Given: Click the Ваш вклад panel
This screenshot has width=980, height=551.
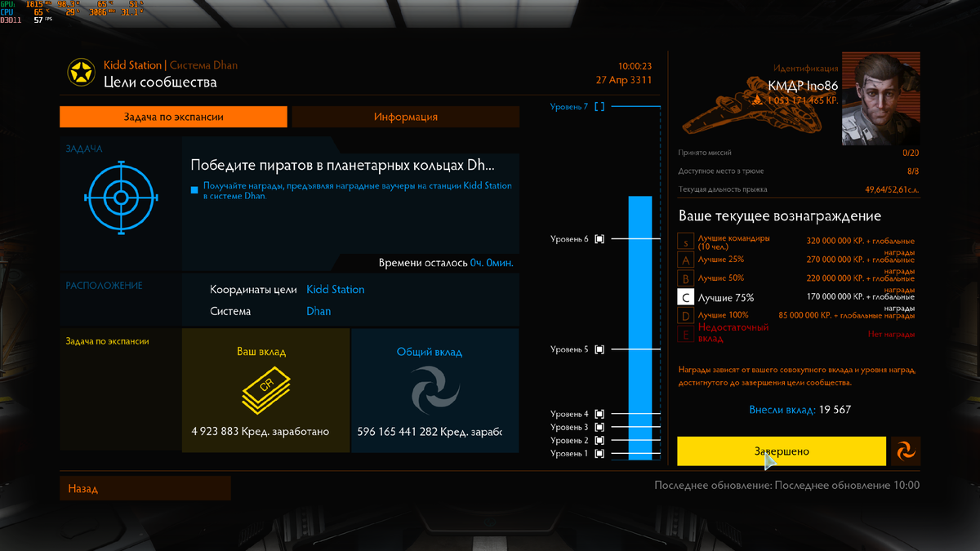Looking at the screenshot, I should (265, 390).
